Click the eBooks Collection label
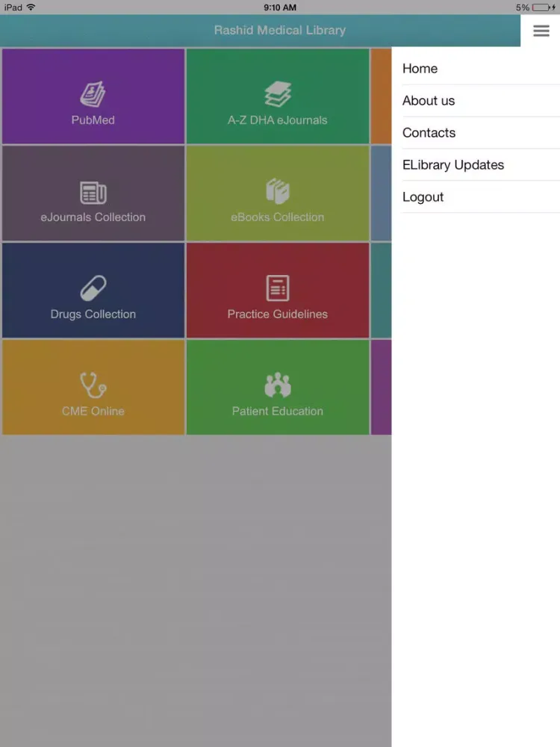The height and width of the screenshot is (747, 560). (278, 217)
